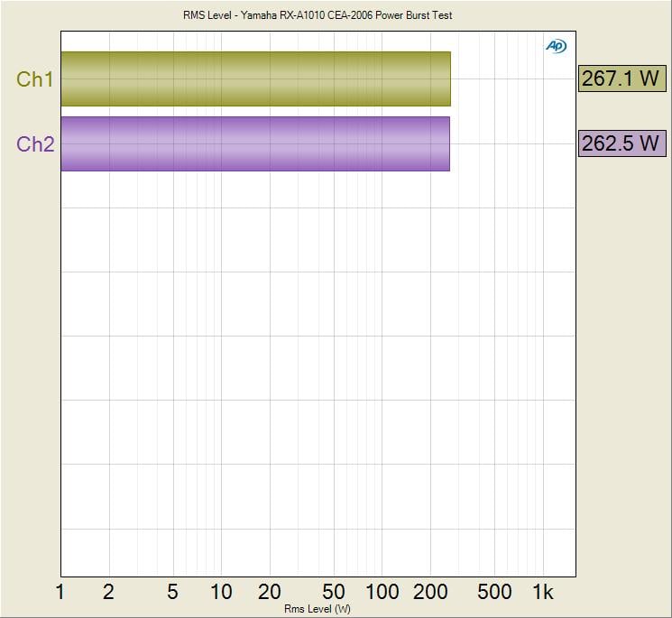Screen dimensions: 672x618
Task: Click the axis tick label '200'
Action: point(431,592)
